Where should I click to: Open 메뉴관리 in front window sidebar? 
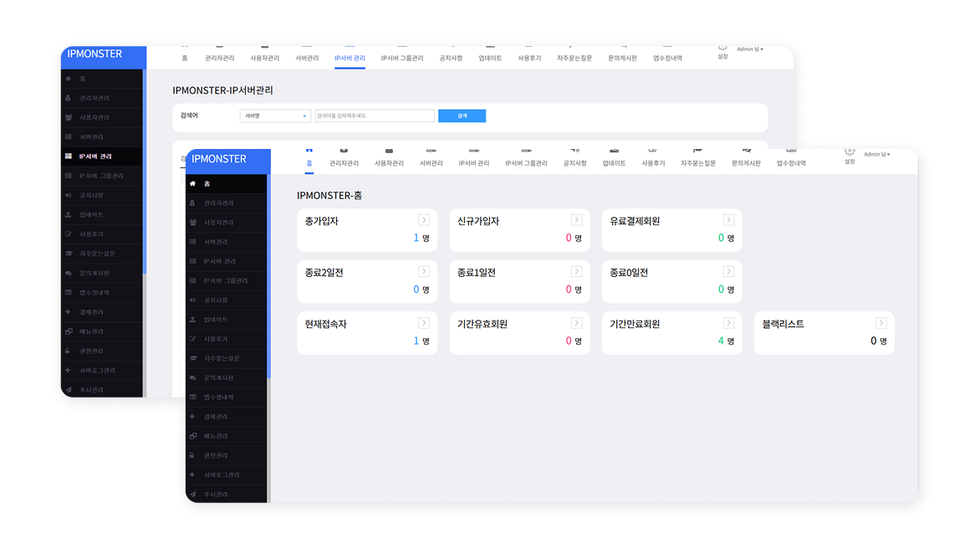(x=227, y=436)
